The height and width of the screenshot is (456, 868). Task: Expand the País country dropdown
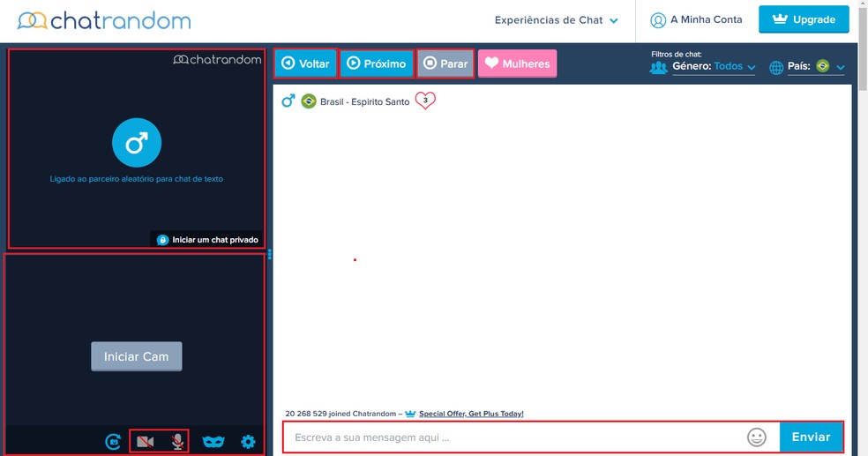click(817, 66)
